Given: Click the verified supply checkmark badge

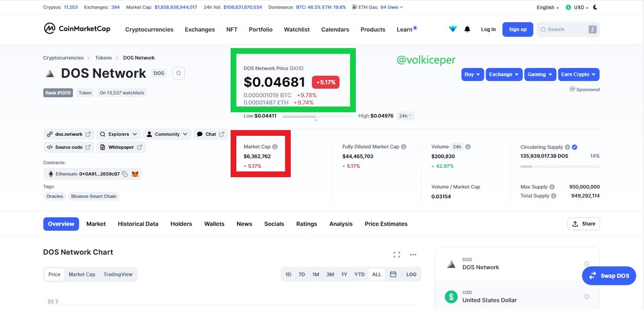Looking at the screenshot, I should [575, 147].
